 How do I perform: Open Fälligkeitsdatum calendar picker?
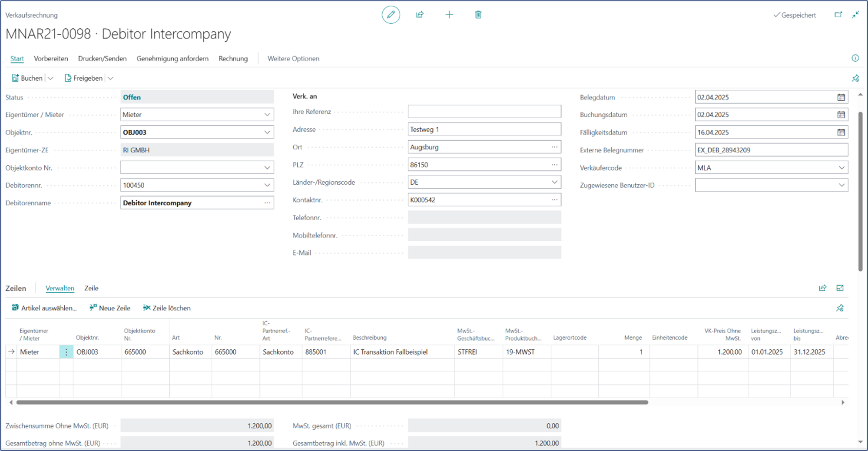(841, 133)
